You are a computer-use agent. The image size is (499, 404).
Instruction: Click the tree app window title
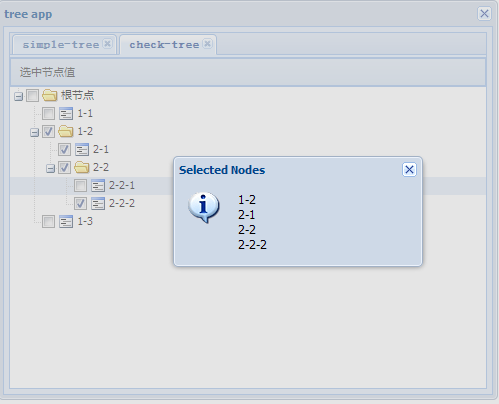28,14
